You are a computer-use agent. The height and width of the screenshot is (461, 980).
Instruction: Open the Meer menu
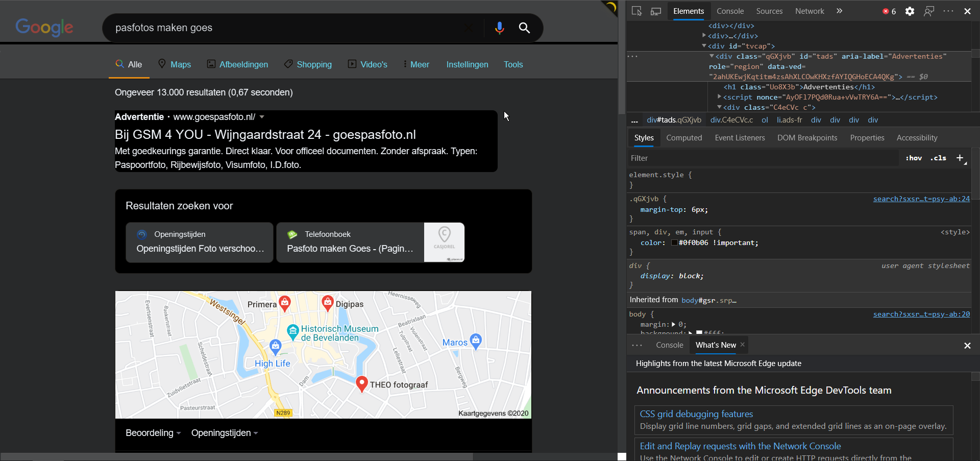[x=416, y=64]
